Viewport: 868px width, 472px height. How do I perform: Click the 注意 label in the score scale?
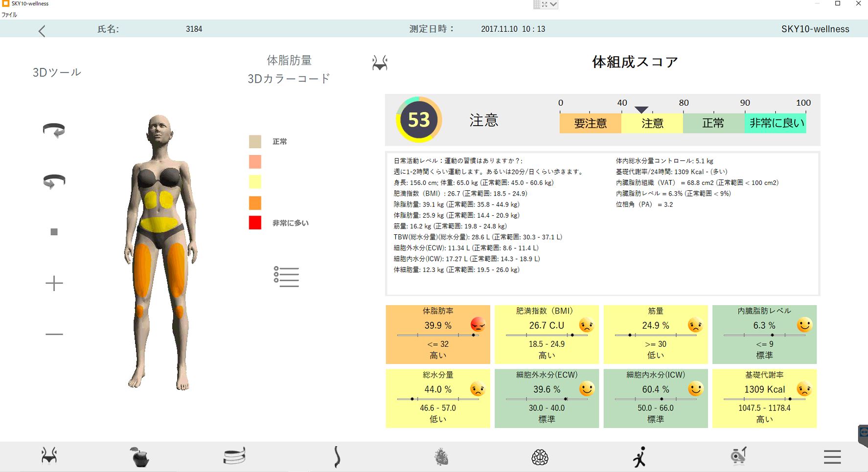652,123
